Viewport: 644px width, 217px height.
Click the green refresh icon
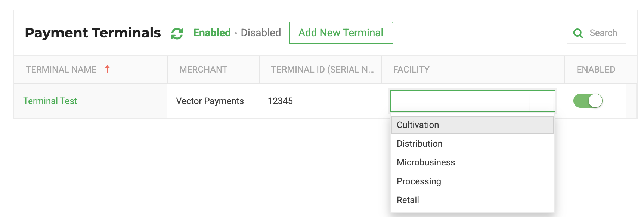(x=177, y=33)
